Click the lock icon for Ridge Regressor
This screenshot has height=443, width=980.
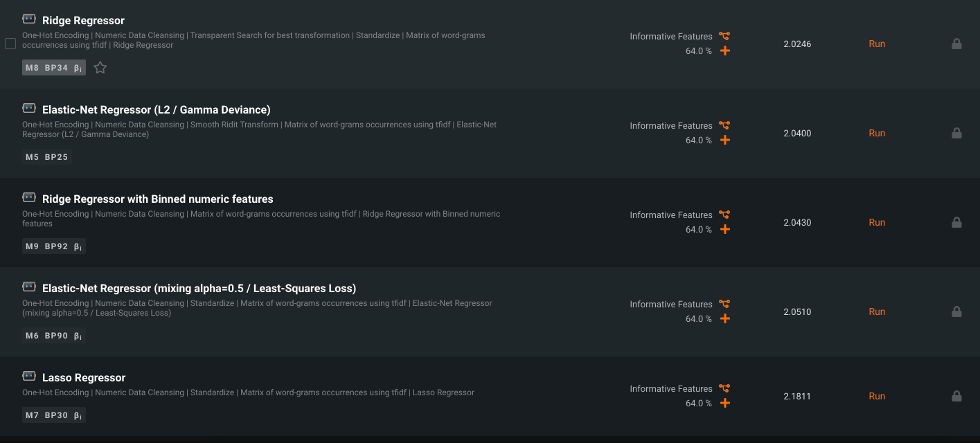956,44
